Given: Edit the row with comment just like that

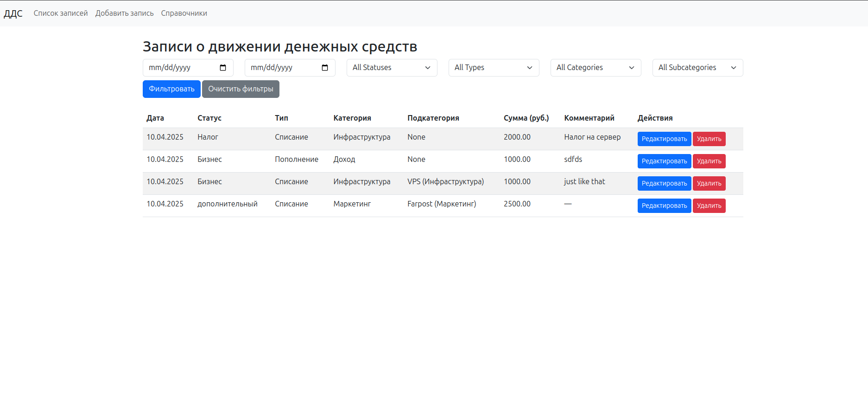Looking at the screenshot, I should pos(664,183).
